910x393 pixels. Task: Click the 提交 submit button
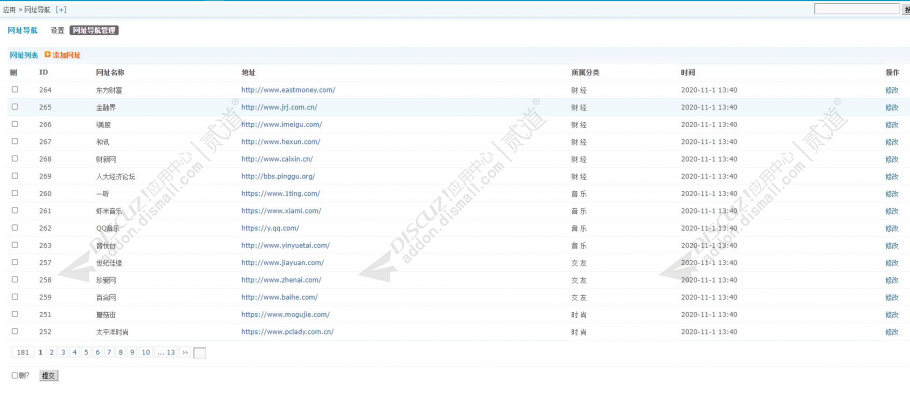[x=49, y=376]
